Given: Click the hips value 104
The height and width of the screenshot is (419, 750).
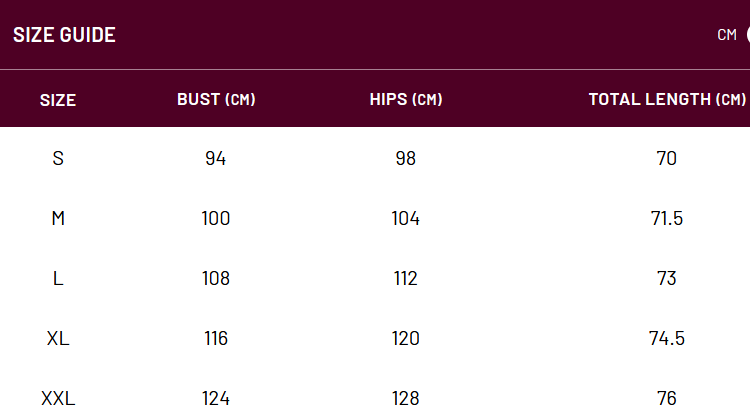Looking at the screenshot, I should pos(406,219).
